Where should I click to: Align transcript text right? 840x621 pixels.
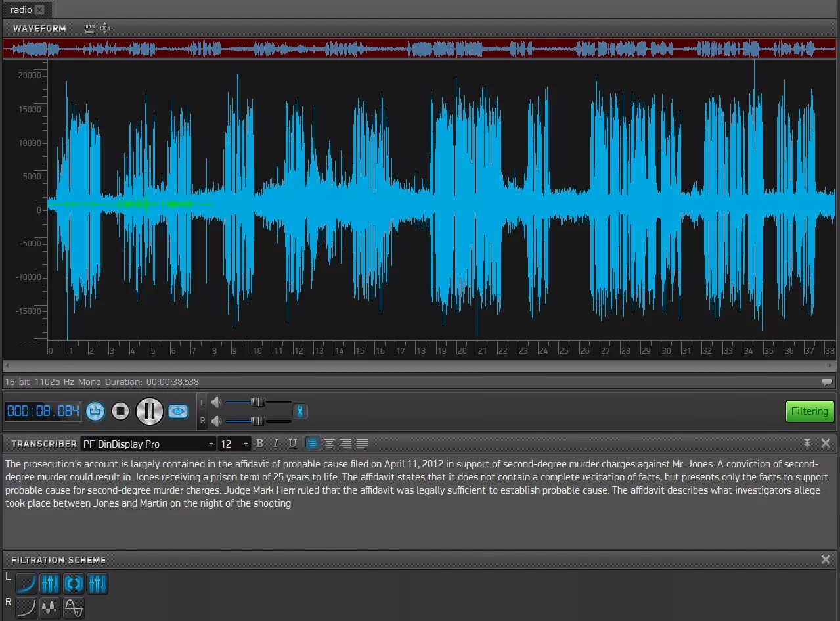click(345, 444)
